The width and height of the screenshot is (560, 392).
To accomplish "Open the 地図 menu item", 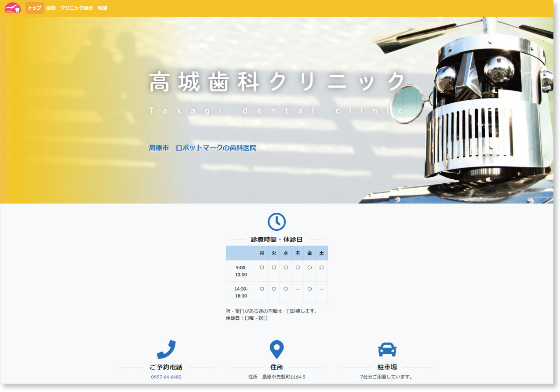I will tap(102, 8).
